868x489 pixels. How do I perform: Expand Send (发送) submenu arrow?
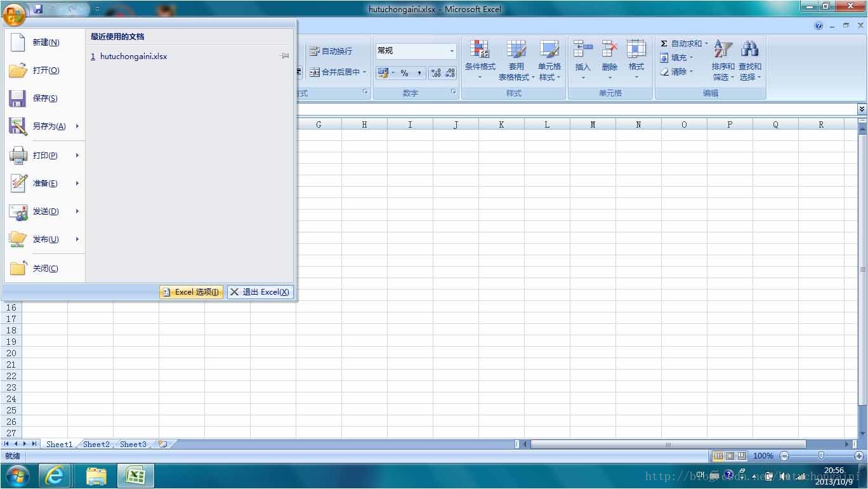(77, 211)
